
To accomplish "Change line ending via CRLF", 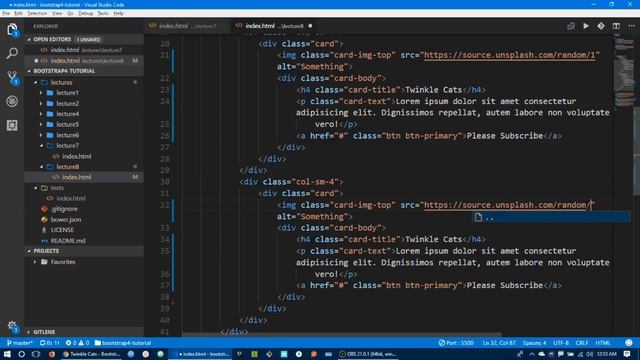I will click(582, 343).
